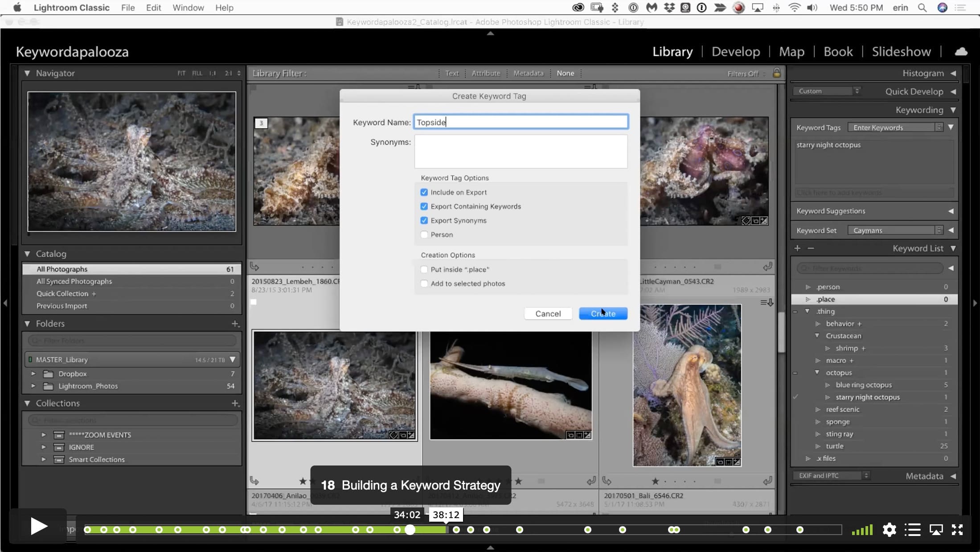Click the video player play button
The width and height of the screenshot is (980, 552).
point(39,527)
